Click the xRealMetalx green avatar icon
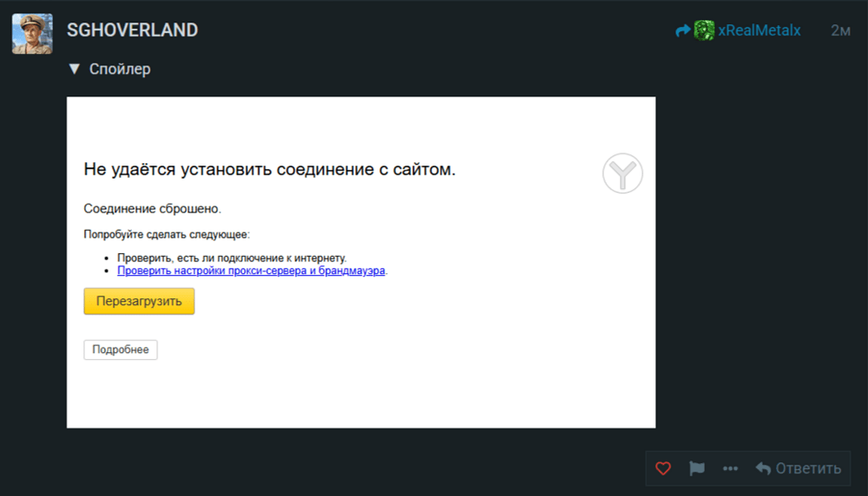 point(704,30)
